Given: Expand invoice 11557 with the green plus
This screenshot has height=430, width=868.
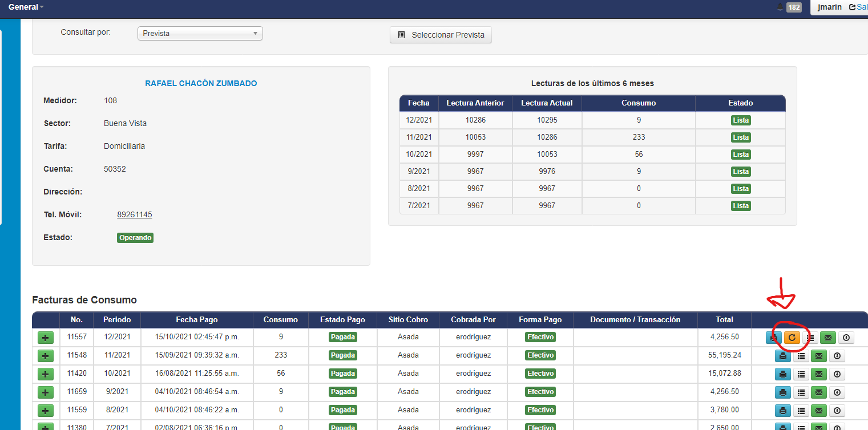Looking at the screenshot, I should point(46,338).
